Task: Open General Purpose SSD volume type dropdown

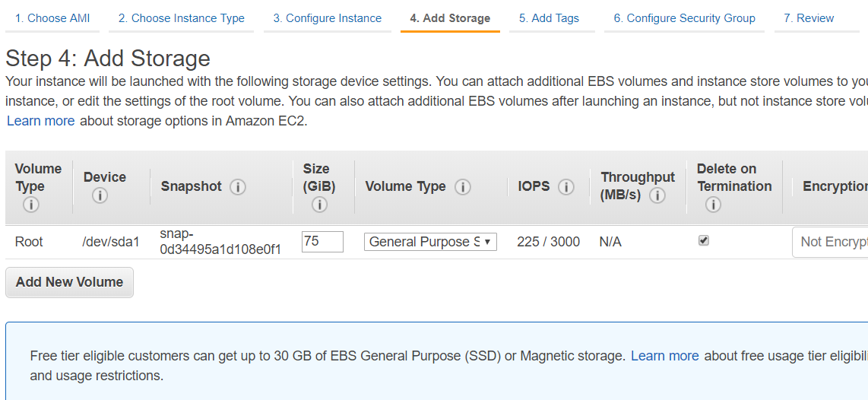Action: coord(430,242)
